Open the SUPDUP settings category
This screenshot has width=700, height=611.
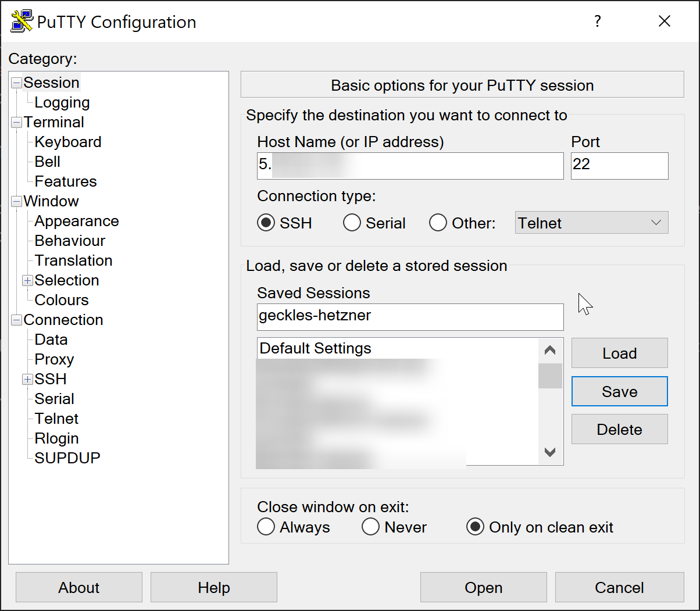67,458
